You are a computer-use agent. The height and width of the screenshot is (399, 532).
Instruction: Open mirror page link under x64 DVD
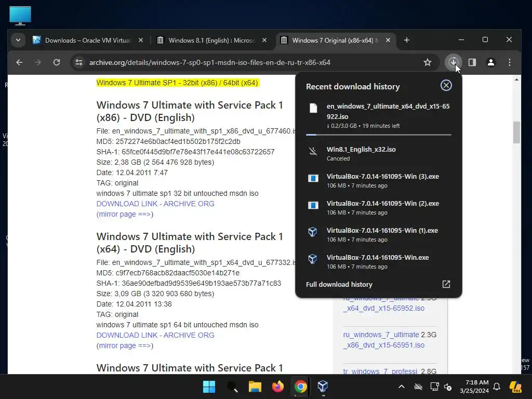pyautogui.click(x=125, y=345)
